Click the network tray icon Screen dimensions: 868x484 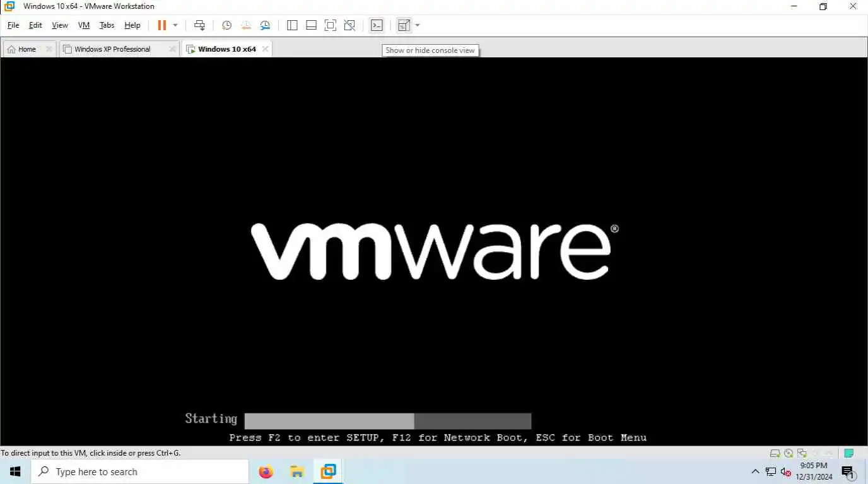[x=771, y=471]
